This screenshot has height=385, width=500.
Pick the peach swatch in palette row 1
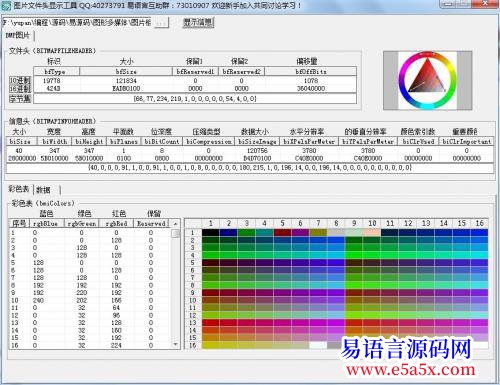[x=372, y=232]
